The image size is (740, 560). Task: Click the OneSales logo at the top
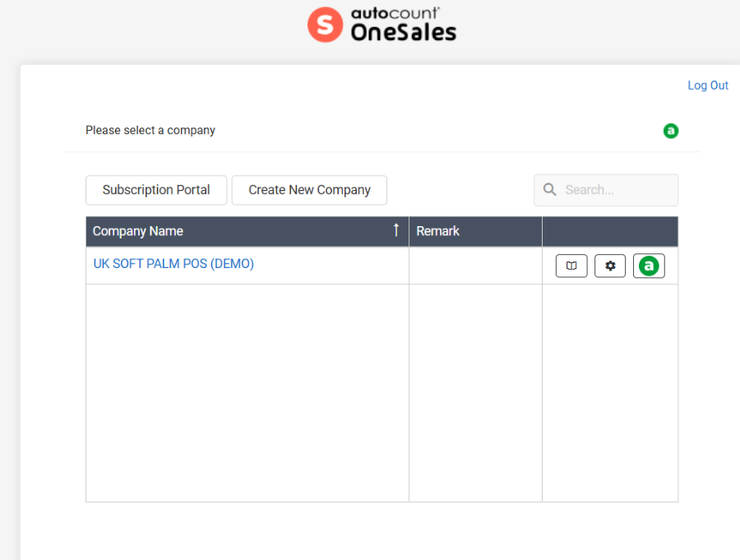[382, 25]
